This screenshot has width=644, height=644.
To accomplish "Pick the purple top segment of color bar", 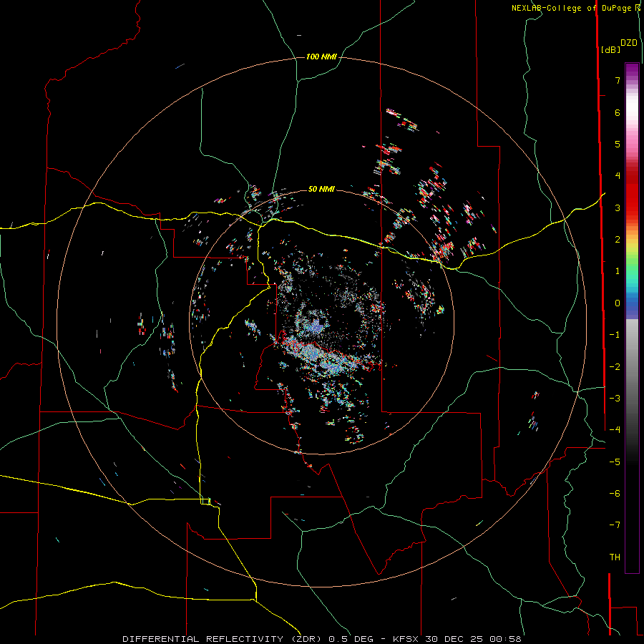I will [x=632, y=71].
